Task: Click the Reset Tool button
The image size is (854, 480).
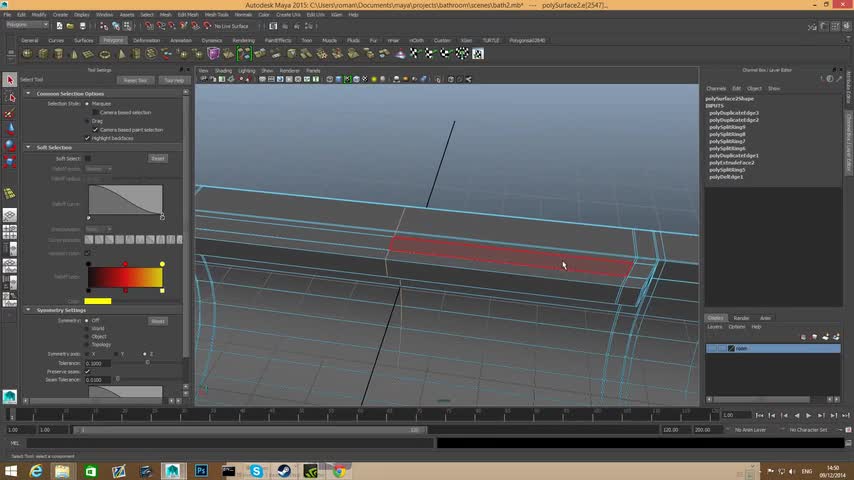Action: click(x=134, y=80)
